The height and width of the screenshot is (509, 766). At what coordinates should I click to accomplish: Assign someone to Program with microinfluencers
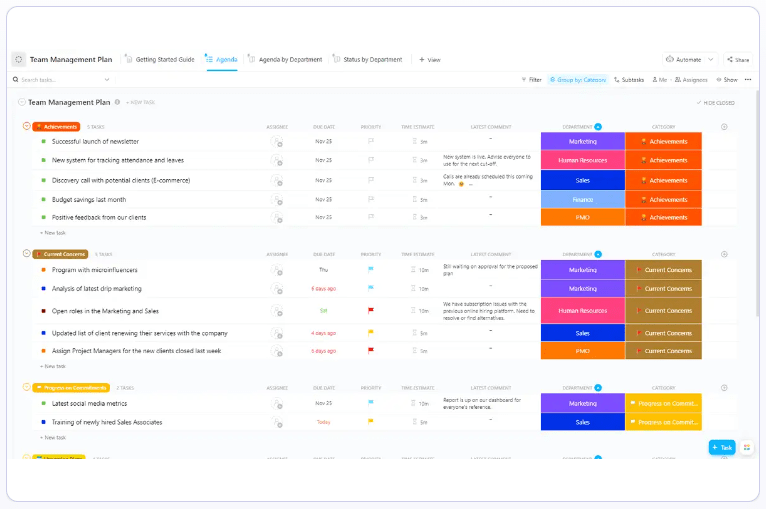pos(277,270)
